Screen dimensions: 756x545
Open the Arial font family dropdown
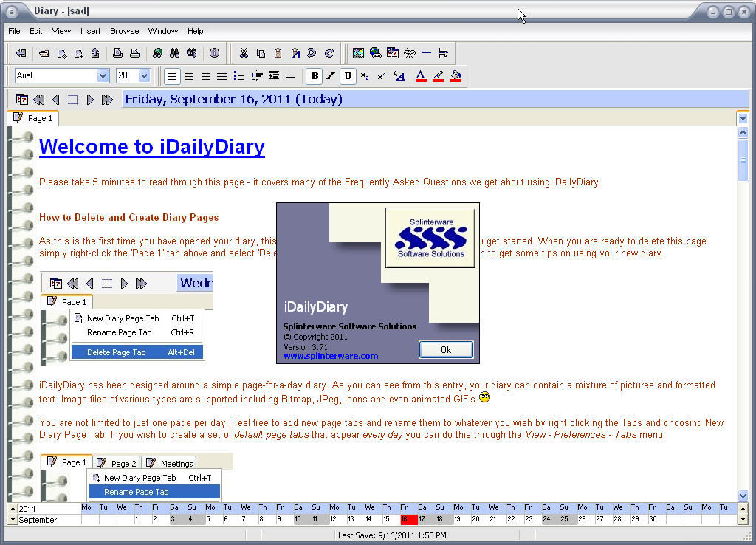tap(102, 75)
